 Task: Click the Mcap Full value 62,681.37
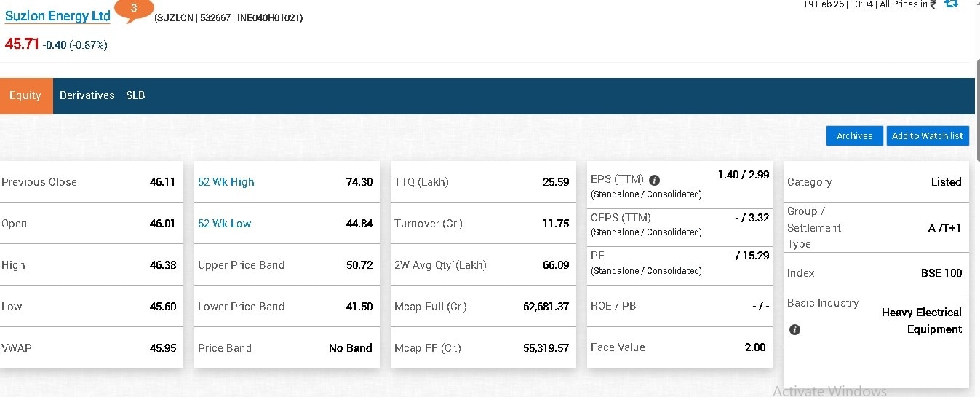(x=546, y=307)
